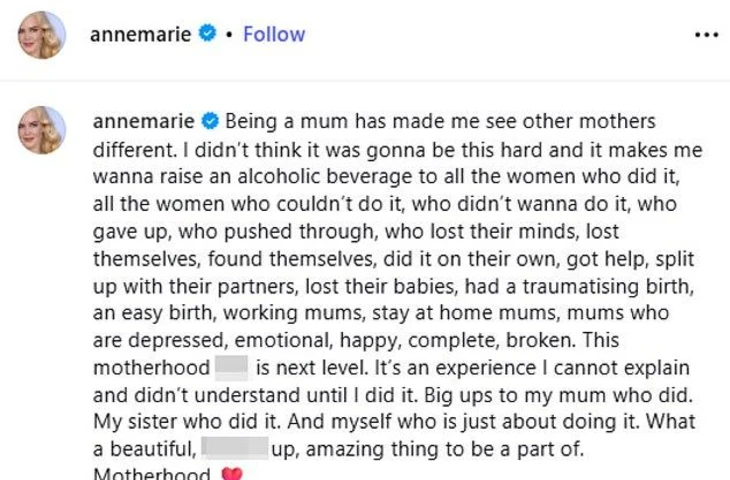Click the profile avatar beside the caption

(x=42, y=130)
